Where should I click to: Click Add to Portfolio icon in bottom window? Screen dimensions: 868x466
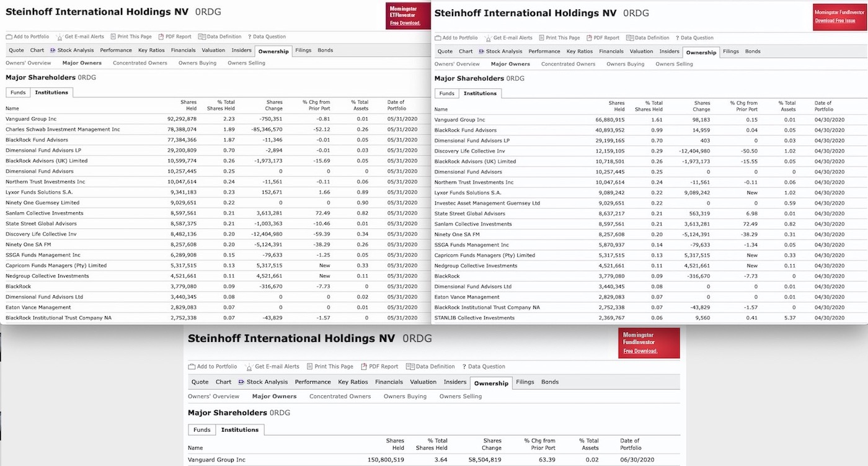(x=192, y=367)
